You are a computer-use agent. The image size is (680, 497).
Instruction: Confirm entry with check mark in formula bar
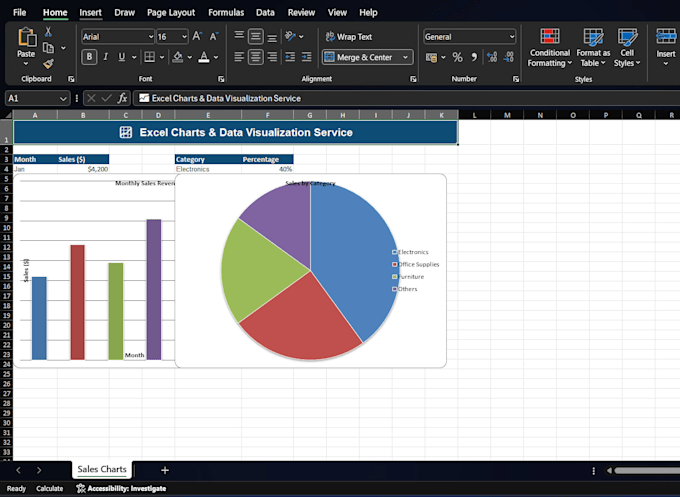pyautogui.click(x=106, y=98)
